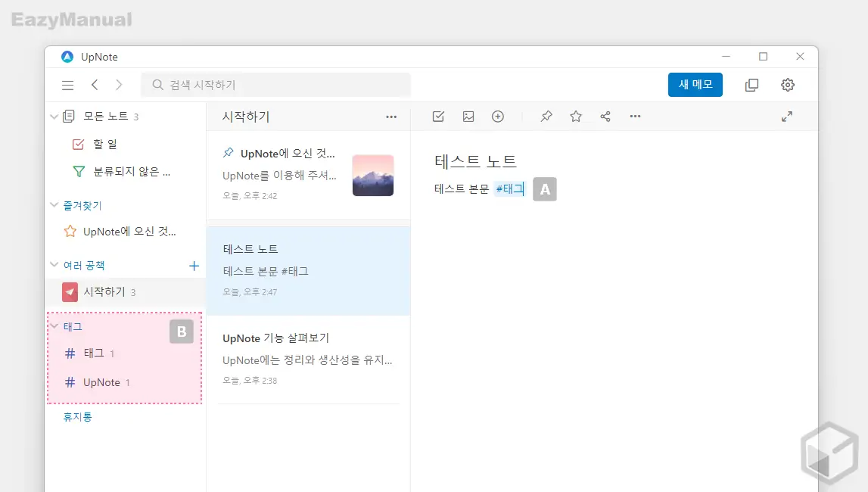Click the note title 테스트 노트 in the editor
The image size is (868, 492).
click(x=475, y=161)
